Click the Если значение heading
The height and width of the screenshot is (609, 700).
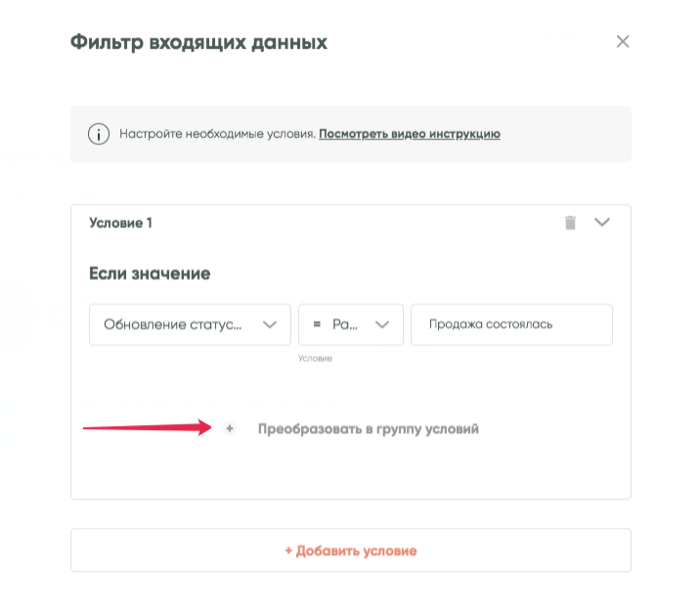(150, 273)
